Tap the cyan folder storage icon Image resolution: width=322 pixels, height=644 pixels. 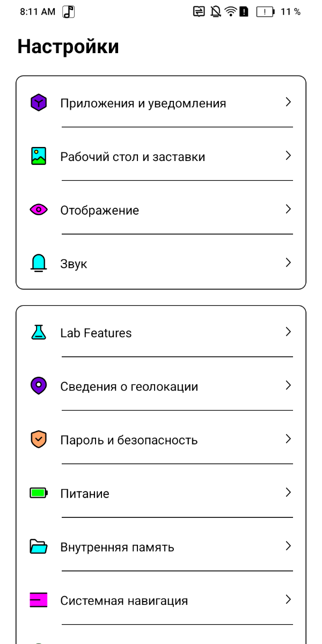click(39, 547)
